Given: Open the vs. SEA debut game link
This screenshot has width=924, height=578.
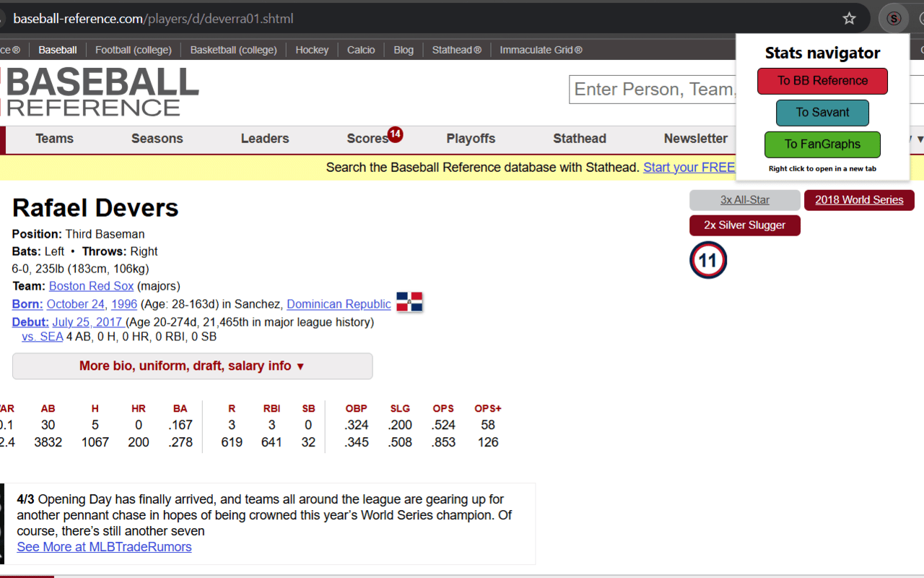Looking at the screenshot, I should (43, 337).
